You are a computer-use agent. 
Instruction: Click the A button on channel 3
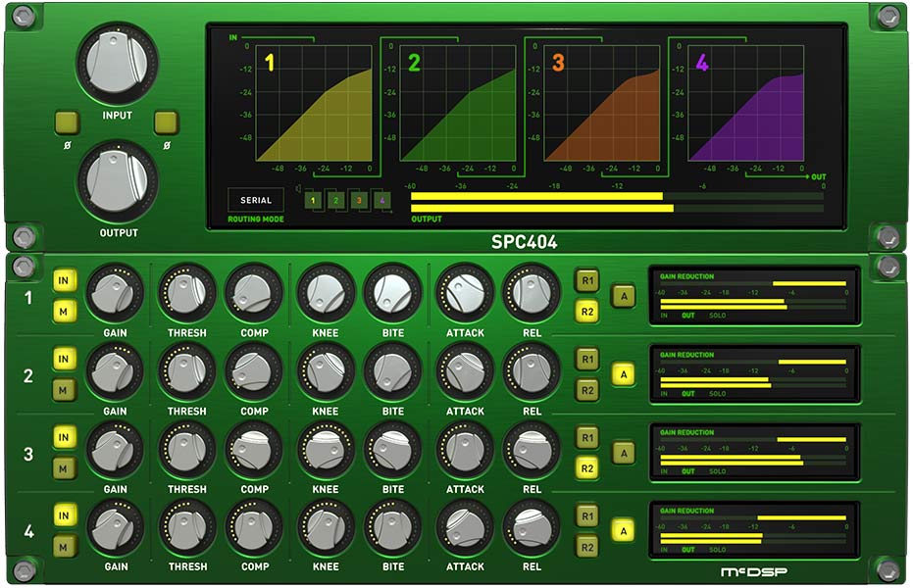pos(626,451)
